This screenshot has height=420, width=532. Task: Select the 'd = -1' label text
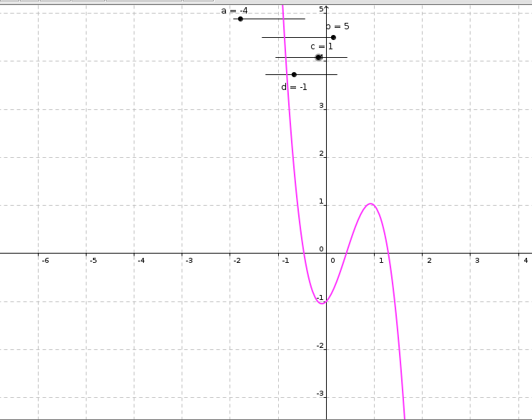tap(294, 87)
